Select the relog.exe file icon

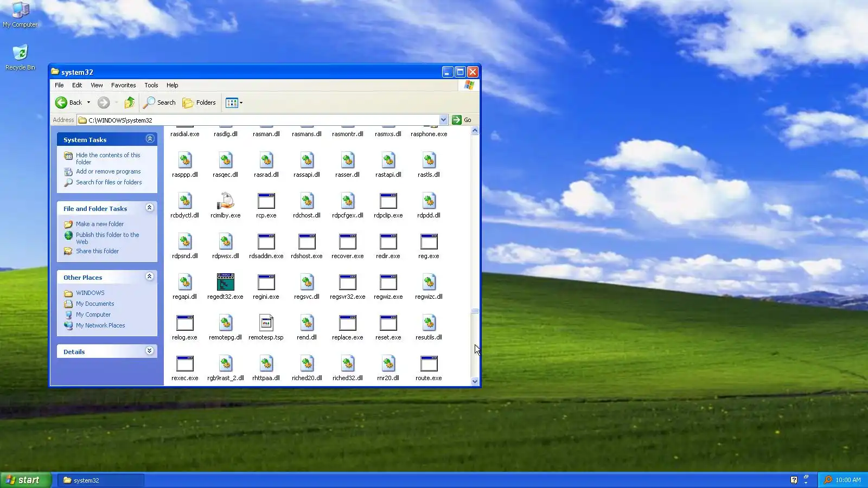tap(184, 323)
